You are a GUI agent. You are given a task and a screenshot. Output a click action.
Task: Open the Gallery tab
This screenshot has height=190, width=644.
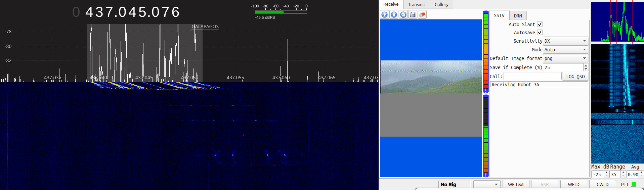click(x=441, y=4)
